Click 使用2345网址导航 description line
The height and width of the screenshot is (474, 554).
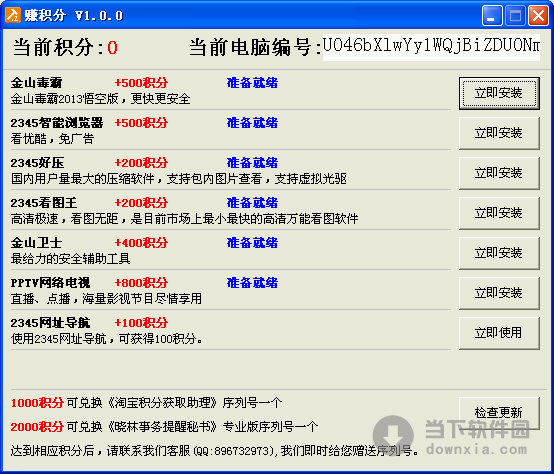tap(107, 339)
